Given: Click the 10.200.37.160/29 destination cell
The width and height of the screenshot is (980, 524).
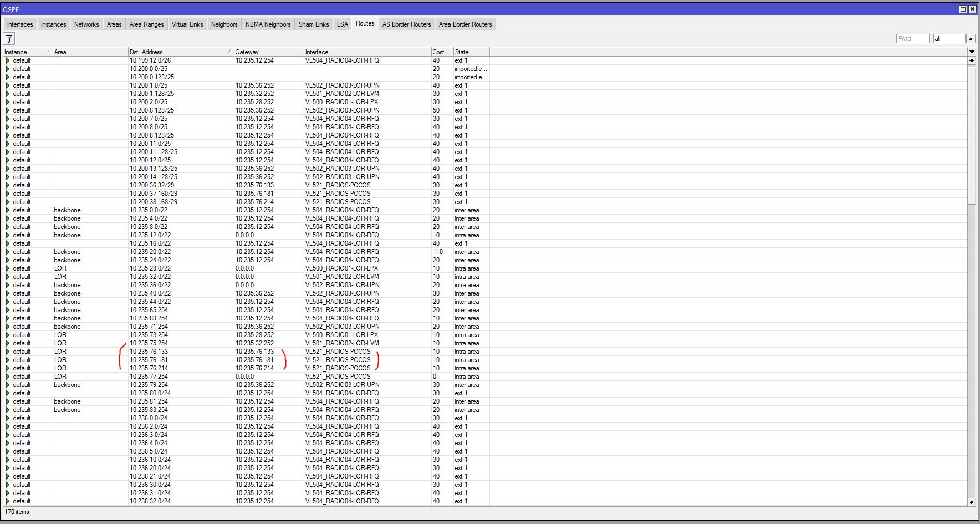Looking at the screenshot, I should point(154,194).
